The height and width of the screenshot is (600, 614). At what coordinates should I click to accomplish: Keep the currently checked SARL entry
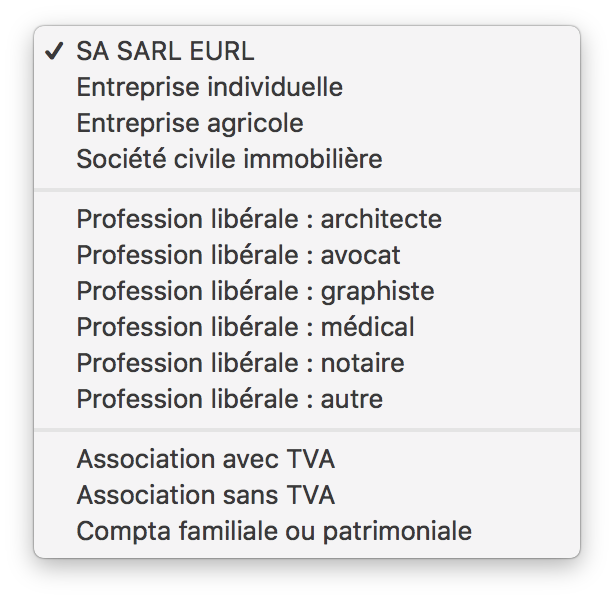[x=307, y=51]
